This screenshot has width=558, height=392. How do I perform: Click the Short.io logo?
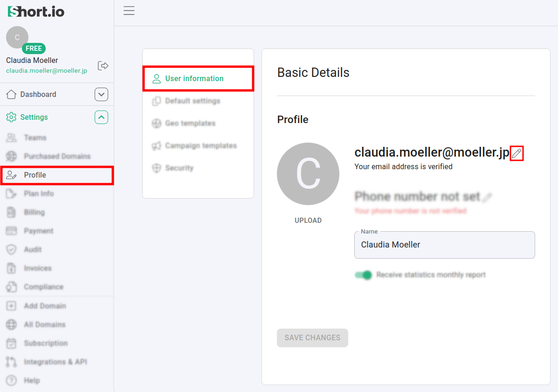[36, 12]
